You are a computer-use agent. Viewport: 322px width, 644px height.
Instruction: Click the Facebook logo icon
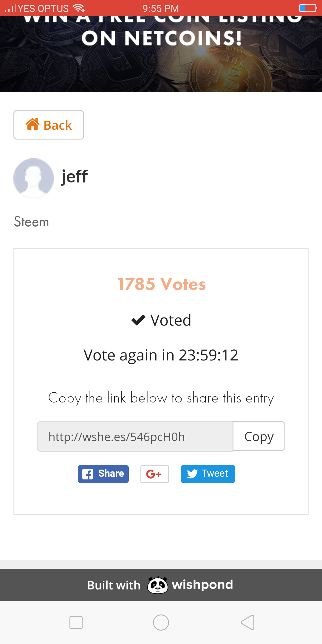click(x=88, y=474)
